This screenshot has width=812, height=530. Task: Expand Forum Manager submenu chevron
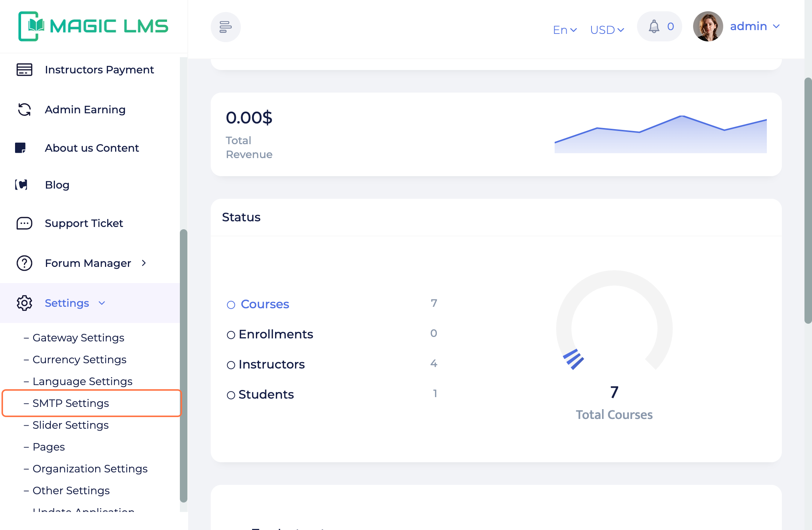click(144, 263)
